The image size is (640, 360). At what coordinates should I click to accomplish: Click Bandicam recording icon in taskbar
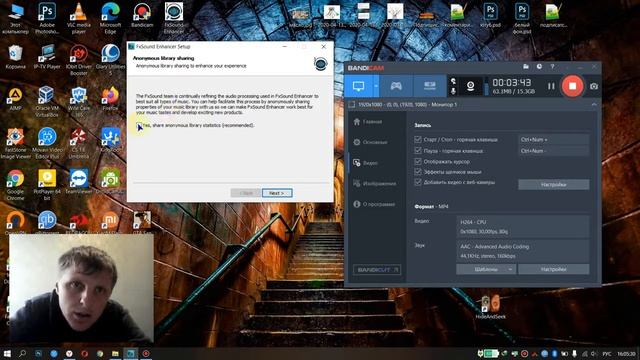pyautogui.click(x=146, y=353)
